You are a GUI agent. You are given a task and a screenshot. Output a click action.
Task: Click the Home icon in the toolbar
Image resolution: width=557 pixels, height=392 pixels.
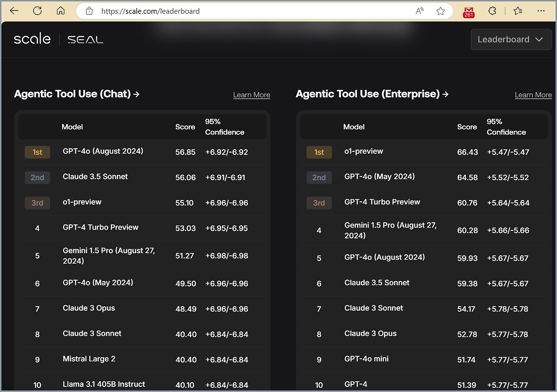(x=60, y=11)
